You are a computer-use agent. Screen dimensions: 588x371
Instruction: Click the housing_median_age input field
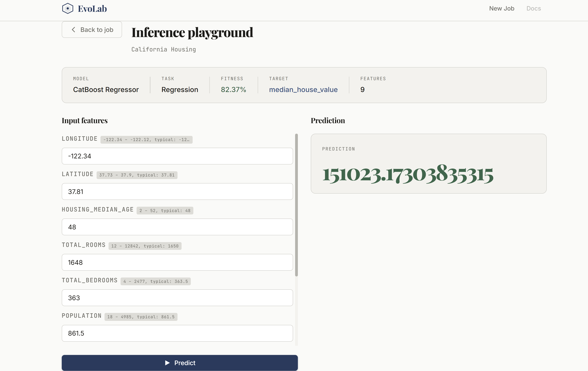tap(177, 227)
